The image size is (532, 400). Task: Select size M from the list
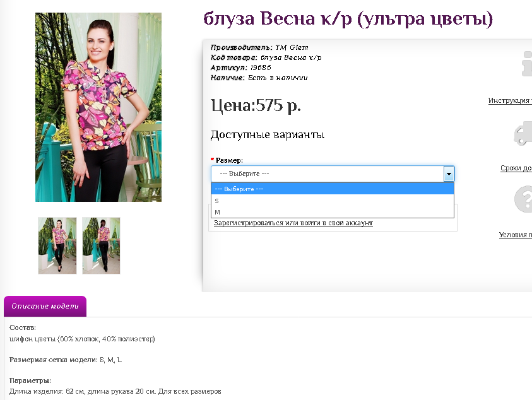click(x=333, y=212)
